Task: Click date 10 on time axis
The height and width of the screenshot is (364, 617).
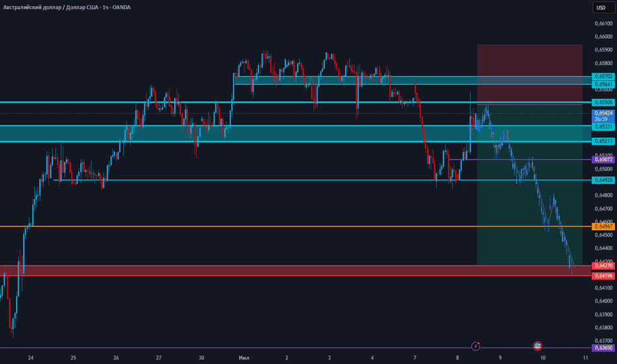Action: [x=543, y=357]
